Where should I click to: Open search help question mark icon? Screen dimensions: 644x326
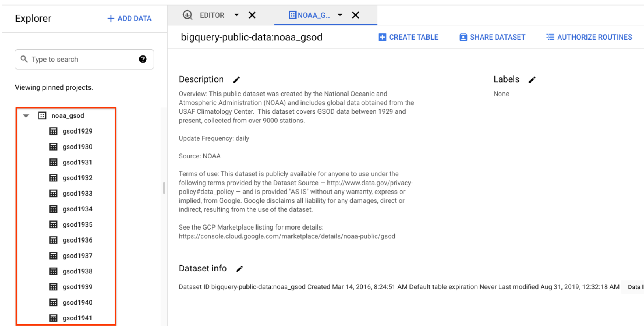point(143,59)
